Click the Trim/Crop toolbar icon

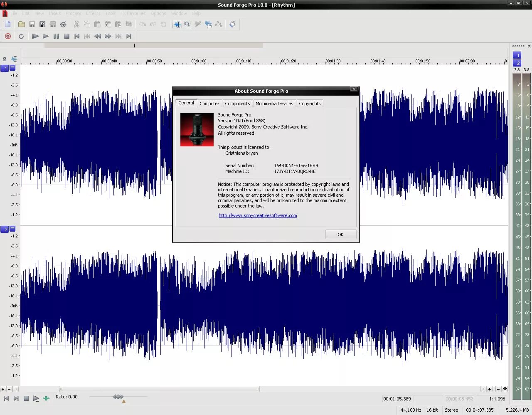click(129, 24)
